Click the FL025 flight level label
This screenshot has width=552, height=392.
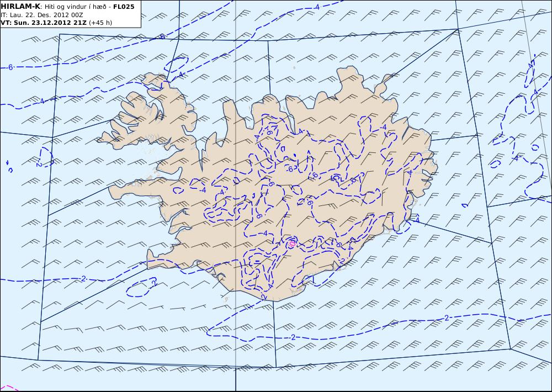tap(124, 7)
